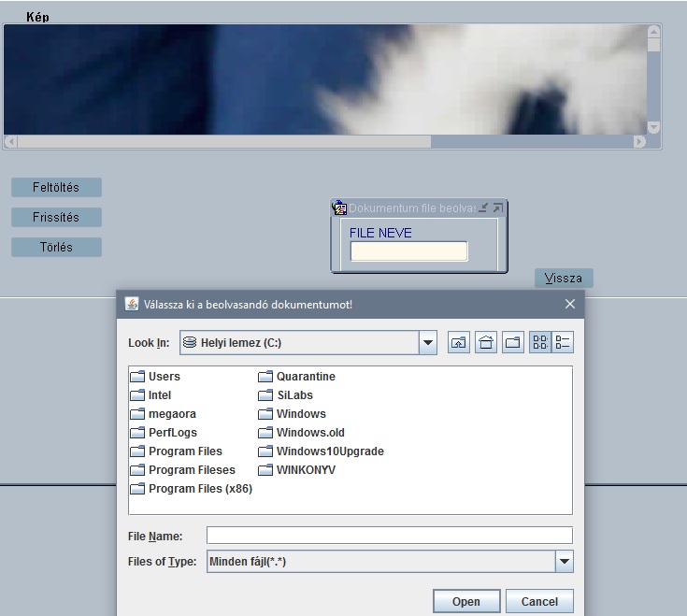Click image panel scroll up arrow
Viewport: 687px width, 616px height.
pos(653,31)
